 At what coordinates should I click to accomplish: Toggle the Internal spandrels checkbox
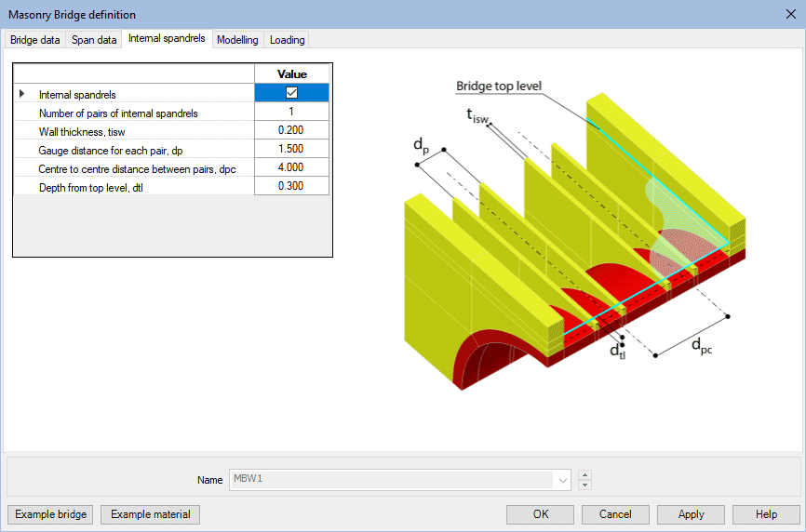(291, 93)
